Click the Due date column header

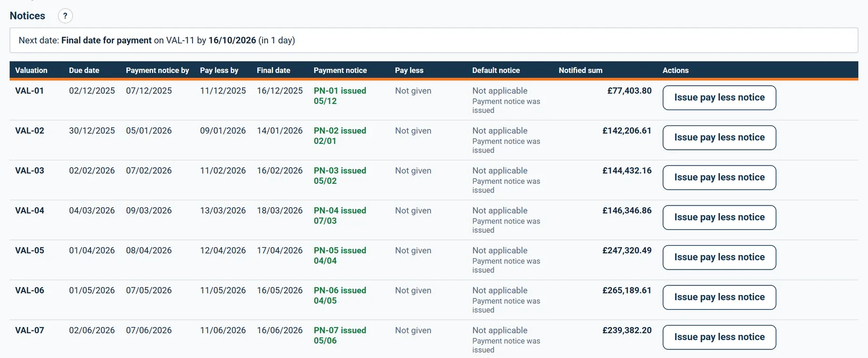(84, 71)
